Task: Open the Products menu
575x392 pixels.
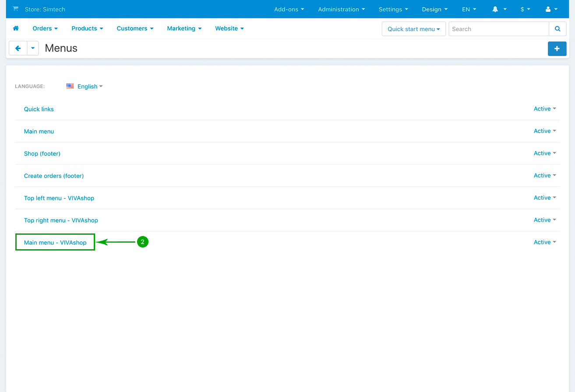Action: pos(87,28)
